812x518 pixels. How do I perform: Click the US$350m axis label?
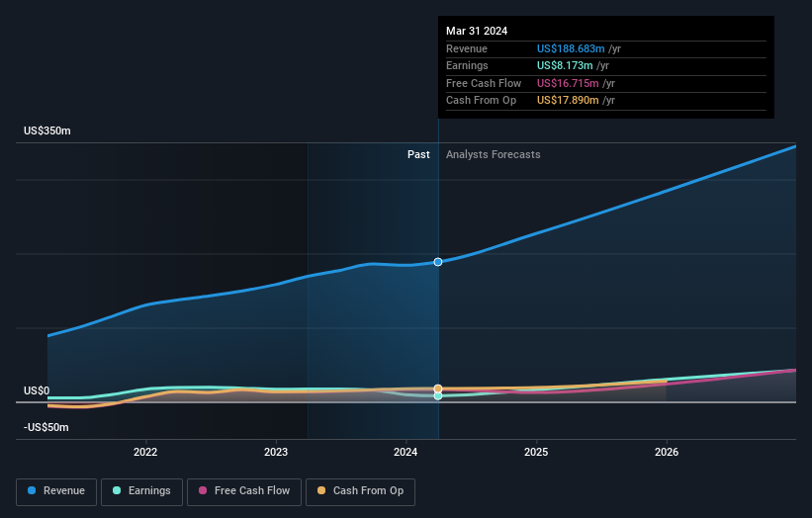(47, 130)
